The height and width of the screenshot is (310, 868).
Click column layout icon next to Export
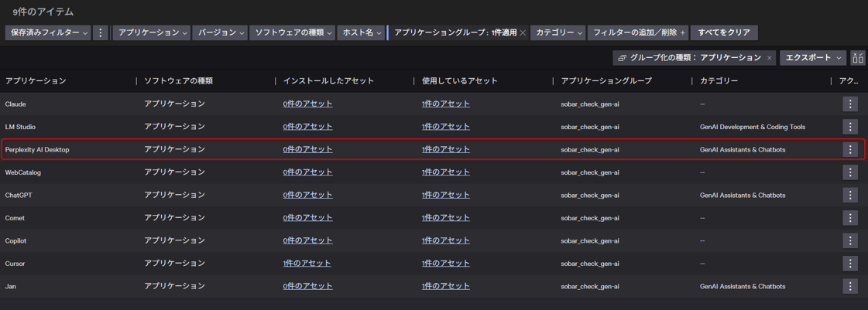tap(857, 58)
